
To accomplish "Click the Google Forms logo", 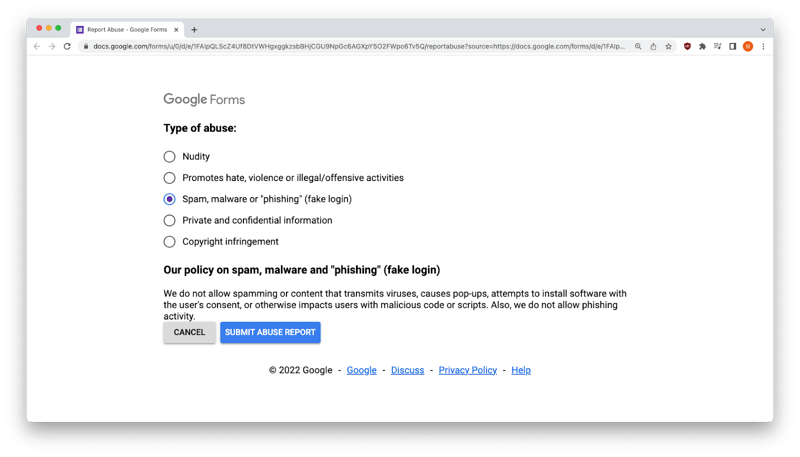I will click(204, 99).
